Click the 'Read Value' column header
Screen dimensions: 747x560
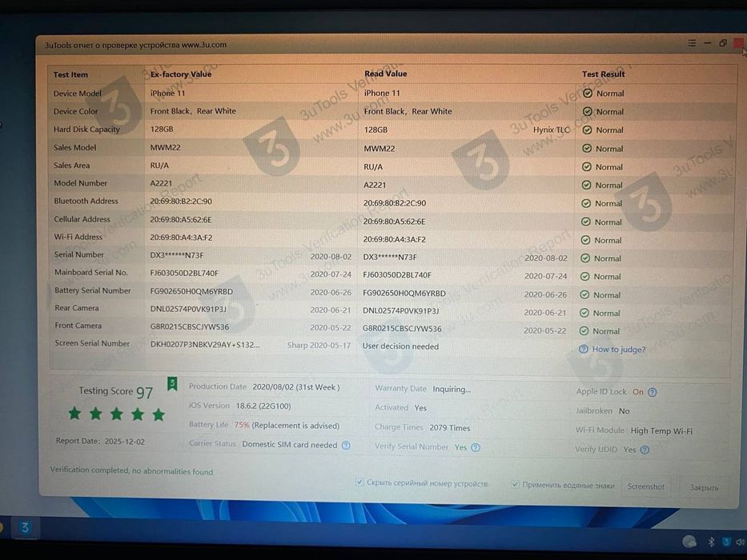pos(385,74)
